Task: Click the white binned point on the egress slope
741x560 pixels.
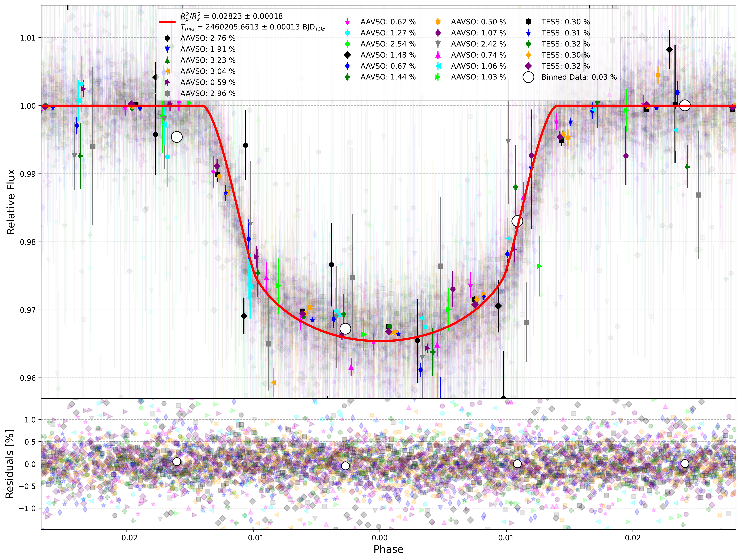Action: (x=517, y=221)
